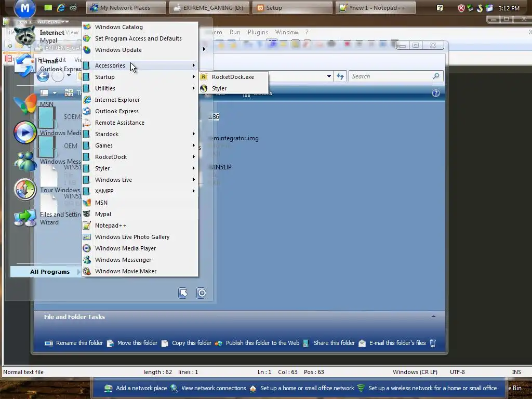Viewport: 532px width, 399px height.
Task: Collapse the File and Folder Tasks panel
Action: tap(433, 316)
